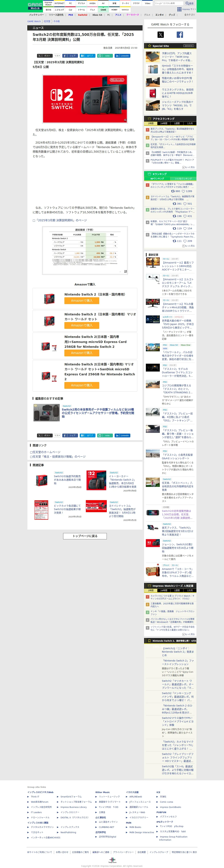Open the Switch2 category in the nav bar
Screen dimensions: 224x868
pyautogui.click(x=83, y=15)
